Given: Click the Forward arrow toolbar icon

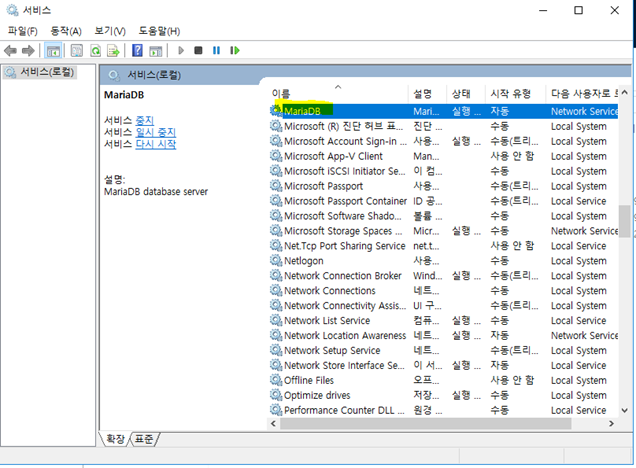Looking at the screenshot, I should pyautogui.click(x=28, y=51).
